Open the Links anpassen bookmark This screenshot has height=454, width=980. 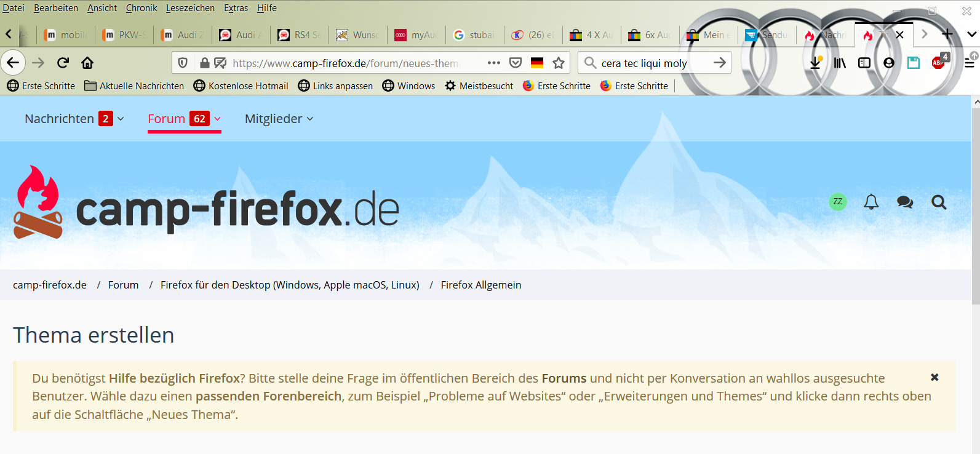(x=335, y=86)
